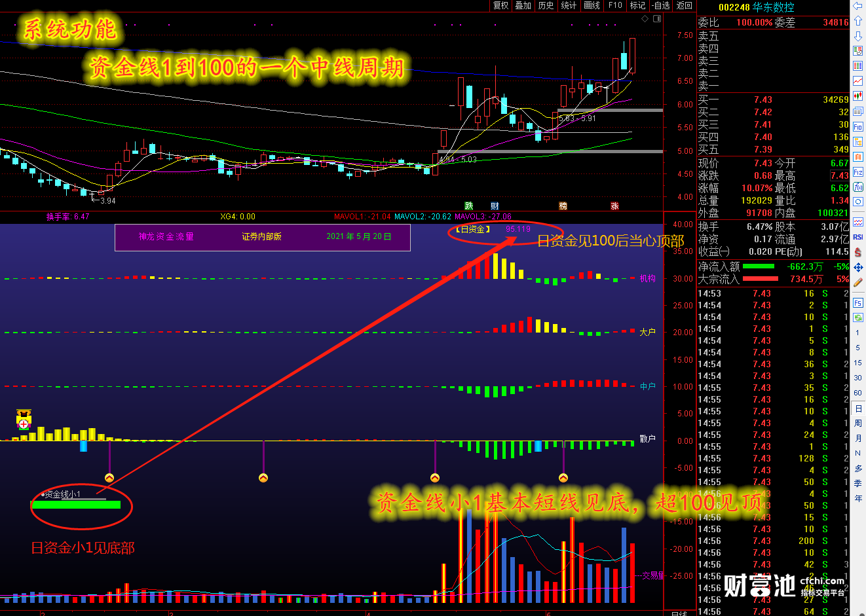This screenshot has width=866, height=616.
Task: Open the yellow tree structure icon
Action: point(857,141)
